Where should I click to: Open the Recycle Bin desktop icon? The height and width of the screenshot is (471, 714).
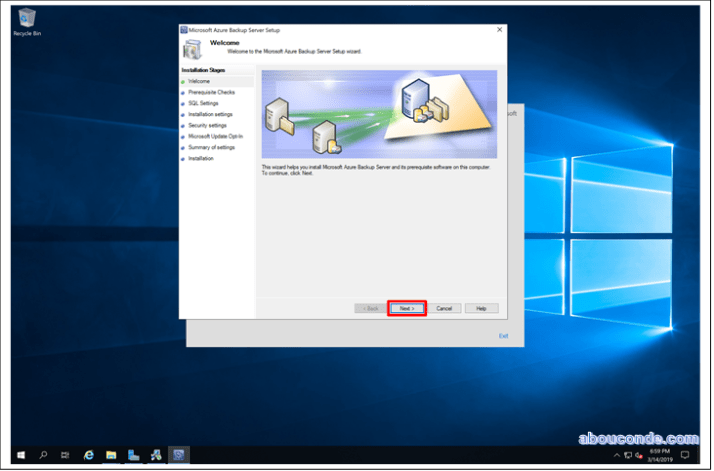point(26,20)
